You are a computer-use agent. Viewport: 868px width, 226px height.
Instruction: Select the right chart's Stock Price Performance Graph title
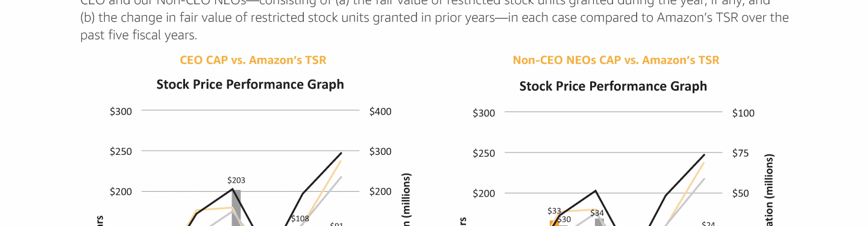tap(613, 86)
